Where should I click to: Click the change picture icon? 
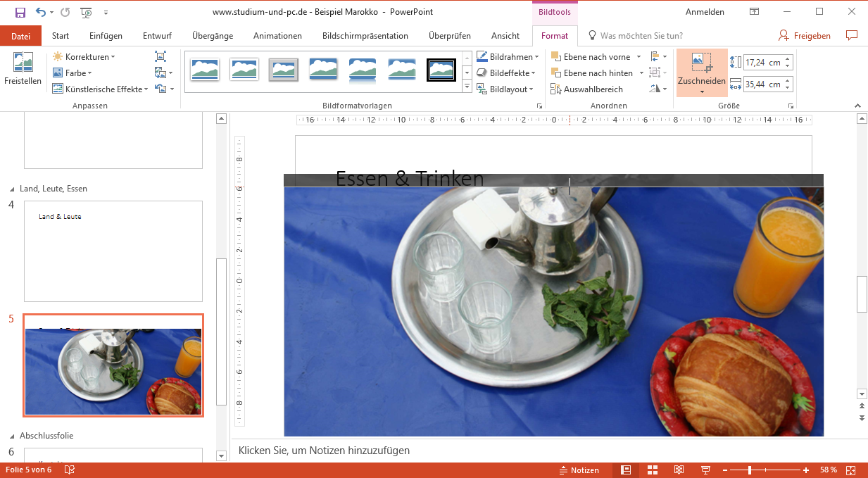[x=161, y=73]
